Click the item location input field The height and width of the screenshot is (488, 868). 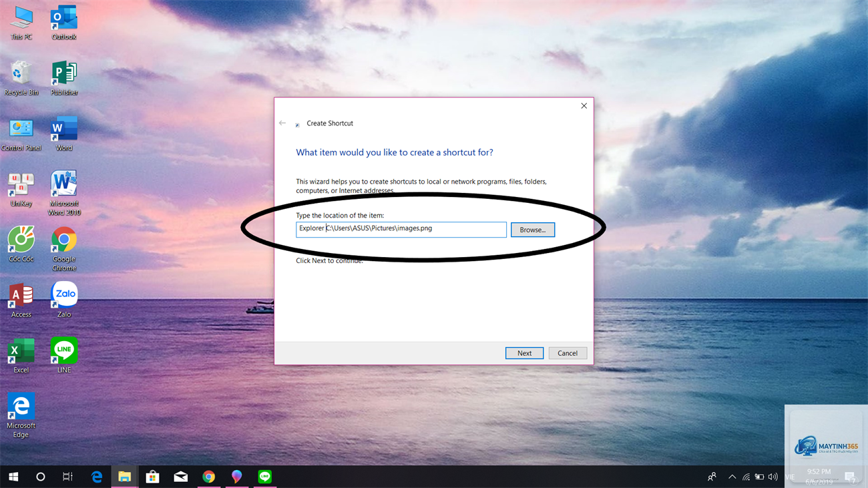point(401,229)
